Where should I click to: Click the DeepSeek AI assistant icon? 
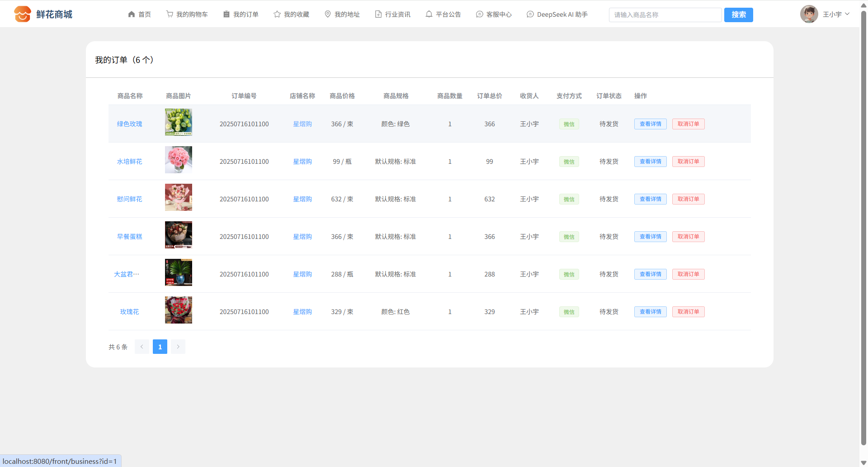pos(530,14)
